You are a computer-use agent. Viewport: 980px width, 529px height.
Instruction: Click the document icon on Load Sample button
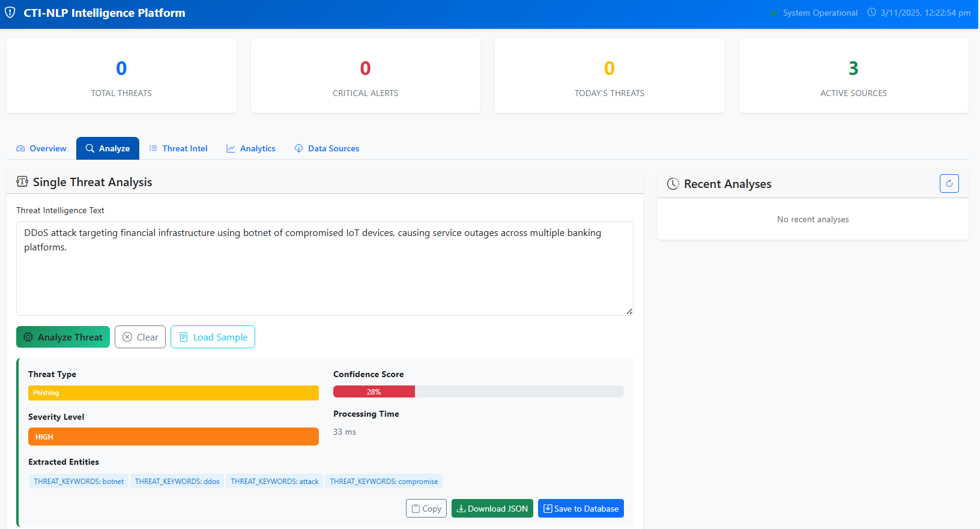[x=184, y=337]
